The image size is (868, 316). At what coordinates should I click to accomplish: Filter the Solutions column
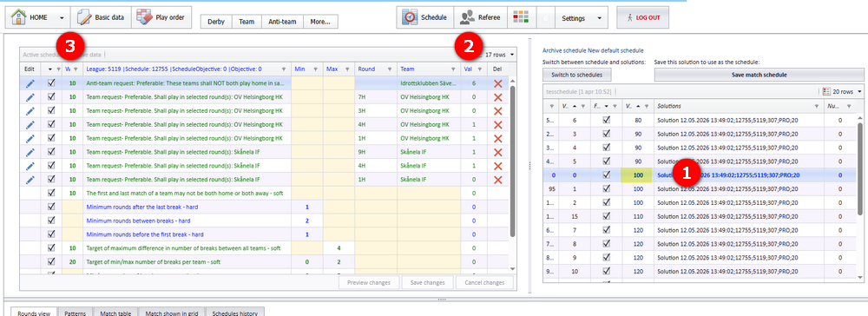(x=817, y=106)
